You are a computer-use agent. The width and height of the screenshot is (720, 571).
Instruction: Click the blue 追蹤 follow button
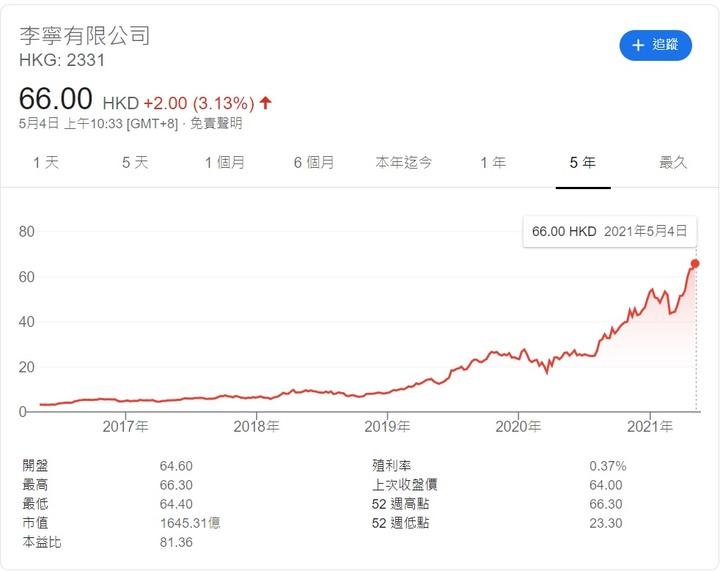point(655,45)
